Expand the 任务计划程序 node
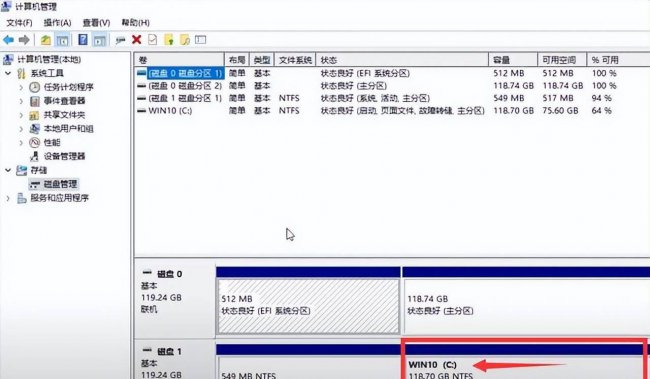This screenshot has height=379, width=650. pos(21,87)
